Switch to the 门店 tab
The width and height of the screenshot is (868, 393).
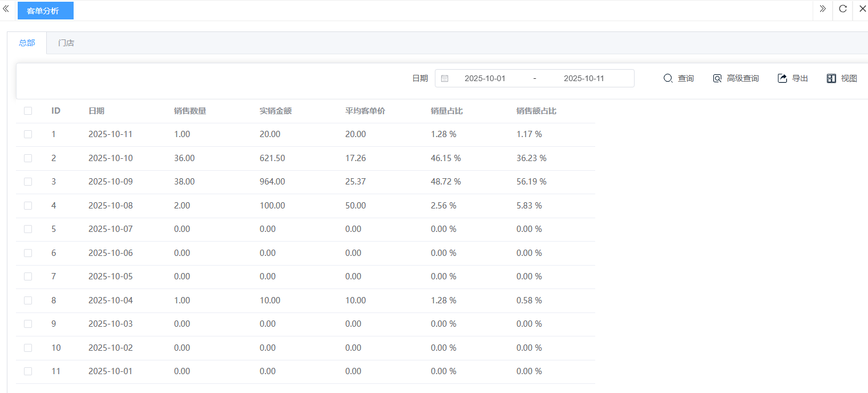(x=66, y=43)
